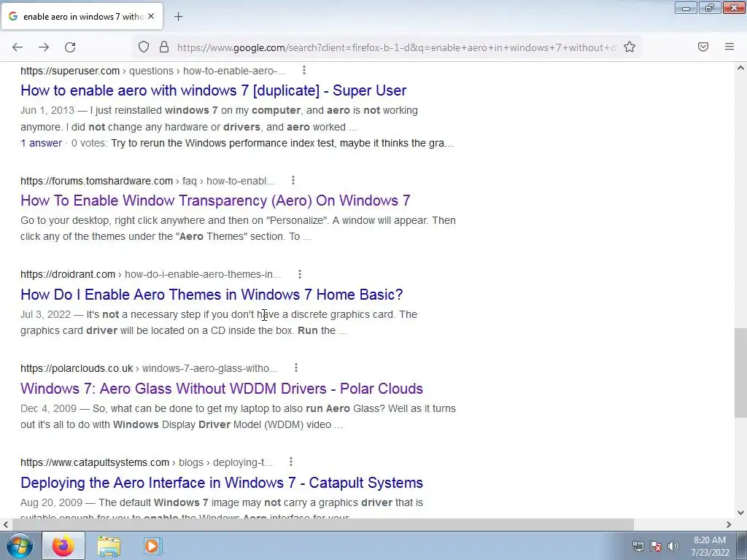Viewport: 747px width, 560px height.
Task: Click the www.catapultsystems.com result URL
Action: click(x=146, y=462)
